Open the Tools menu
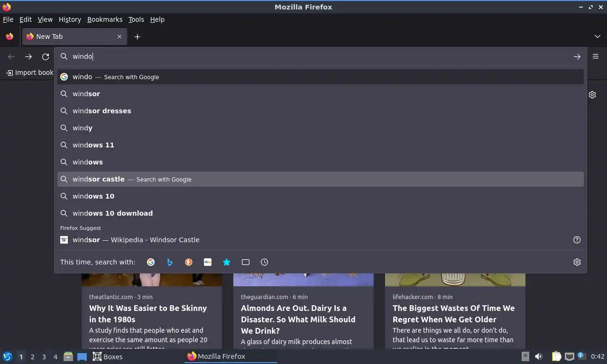This screenshot has width=607, height=364. point(136,19)
